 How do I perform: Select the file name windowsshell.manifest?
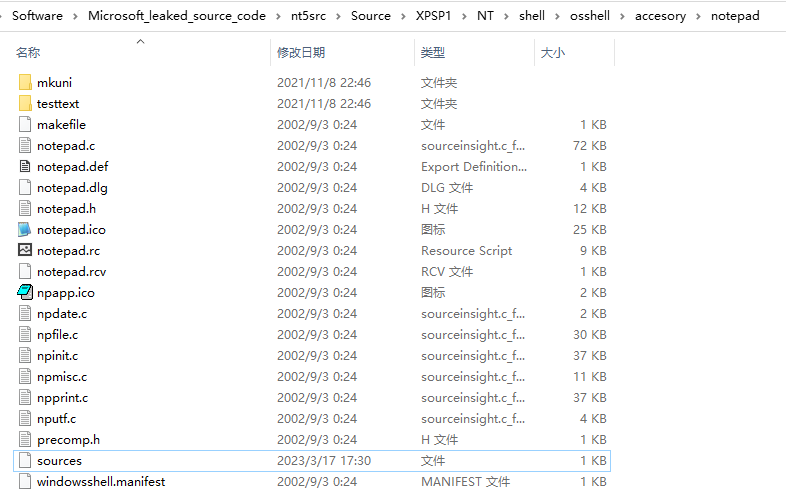[101, 481]
